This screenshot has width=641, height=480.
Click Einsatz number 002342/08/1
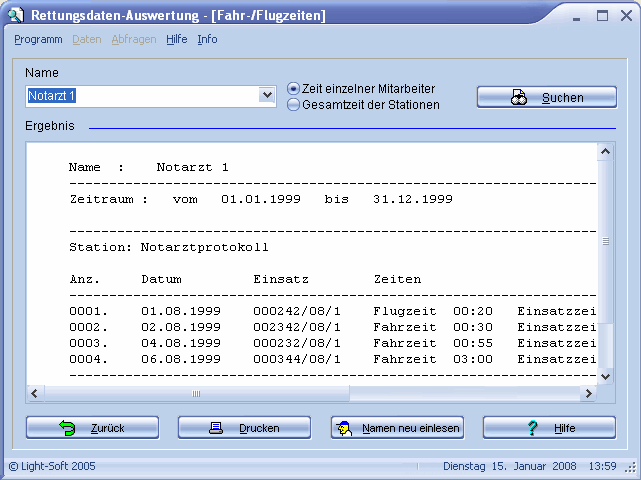pos(297,327)
